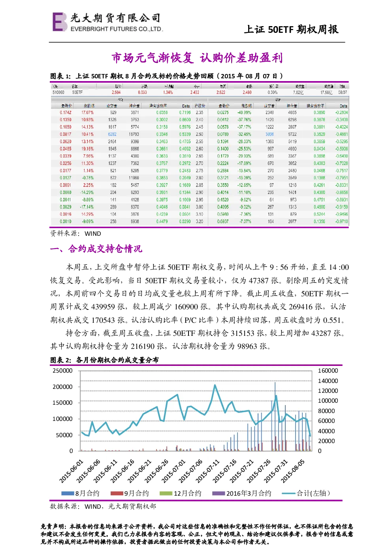Click the 图表 2 各月份期权合约成交量分布 caption
This screenshot has width=392, height=555.
(x=104, y=360)
